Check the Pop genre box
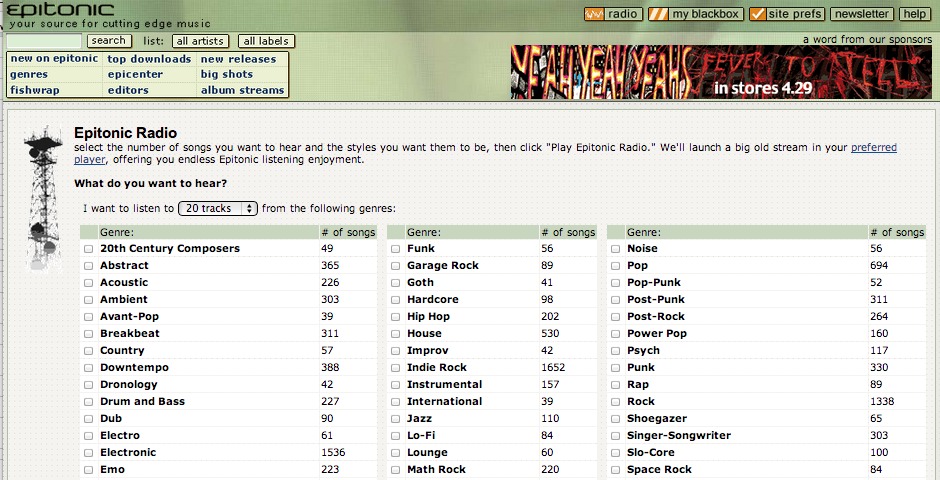 tap(616, 265)
